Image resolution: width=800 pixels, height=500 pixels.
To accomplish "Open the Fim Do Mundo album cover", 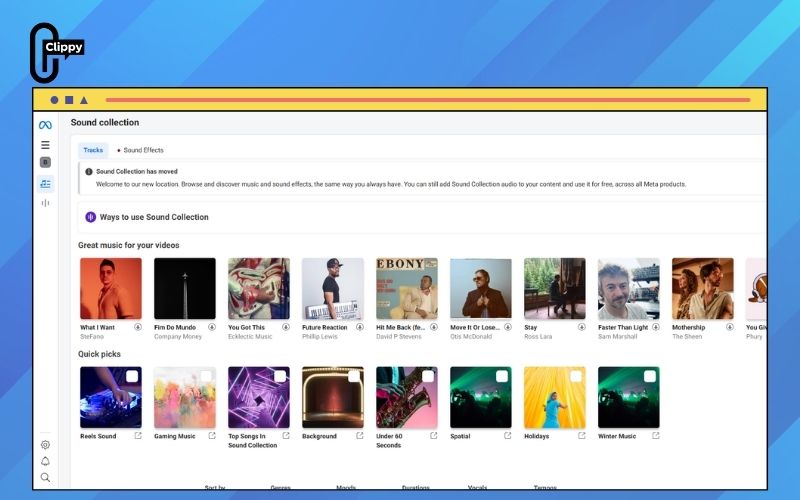I will click(185, 288).
